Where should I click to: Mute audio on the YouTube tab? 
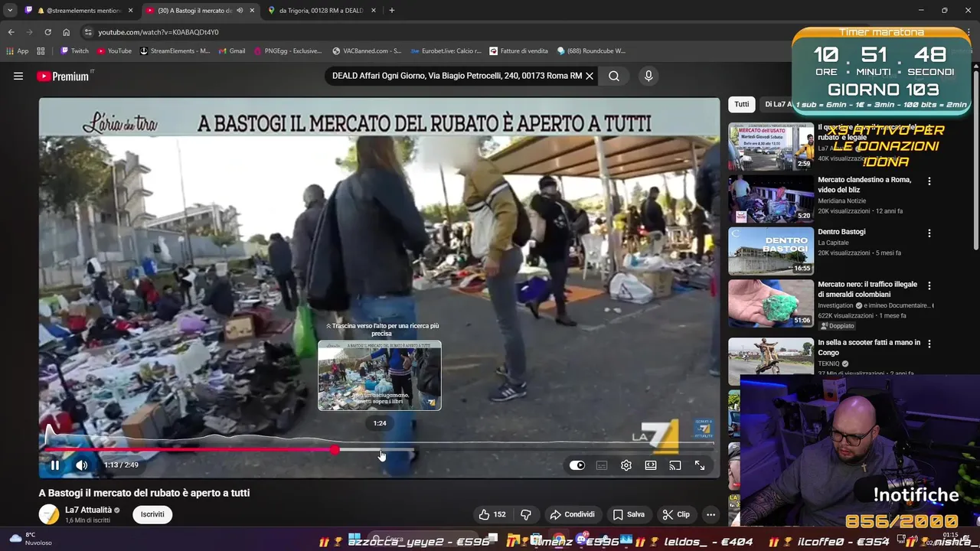click(x=240, y=11)
